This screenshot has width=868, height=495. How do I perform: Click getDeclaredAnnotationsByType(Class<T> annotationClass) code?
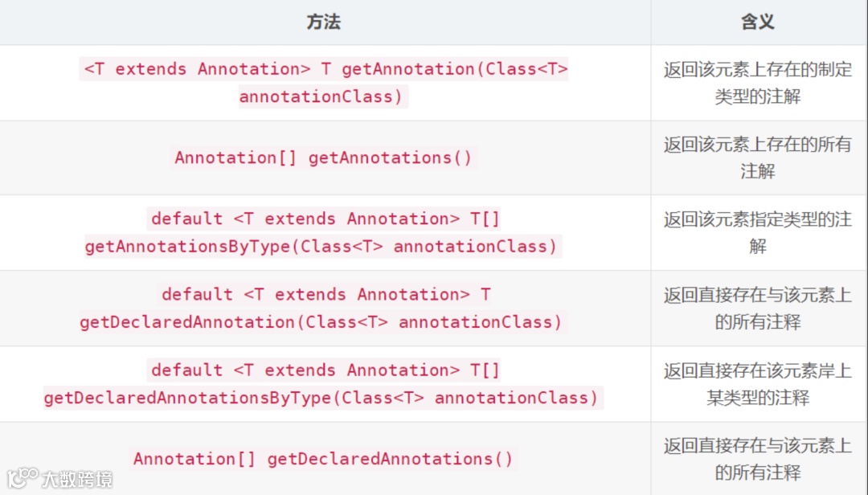[321, 398]
